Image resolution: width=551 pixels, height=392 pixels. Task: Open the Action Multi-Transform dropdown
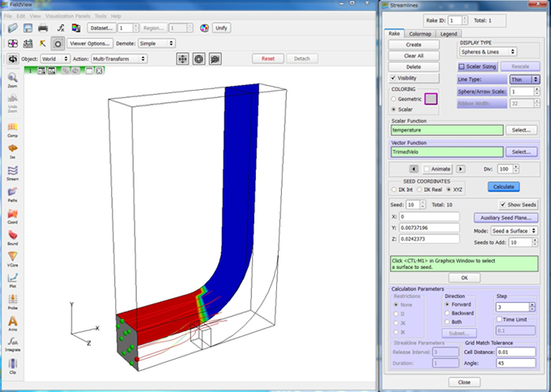tap(119, 58)
